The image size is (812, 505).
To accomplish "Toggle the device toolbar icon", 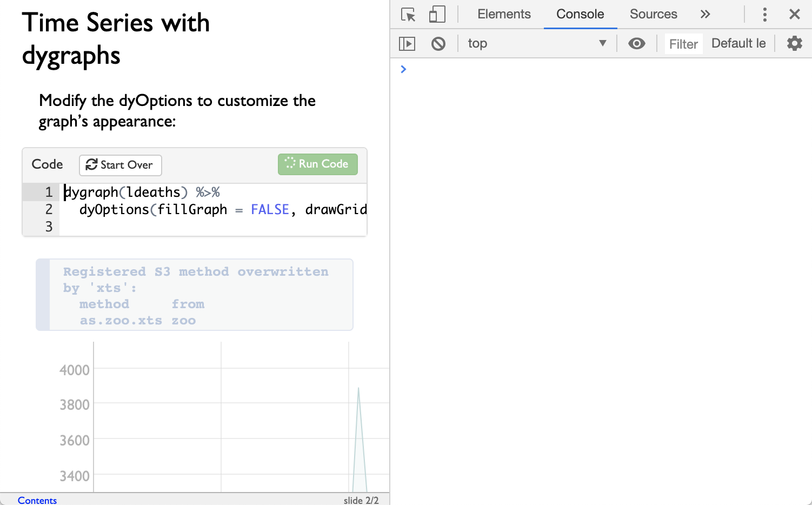I will point(437,15).
